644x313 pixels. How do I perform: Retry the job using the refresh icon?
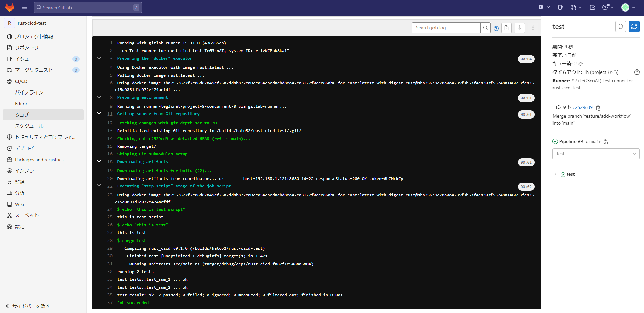pyautogui.click(x=634, y=26)
